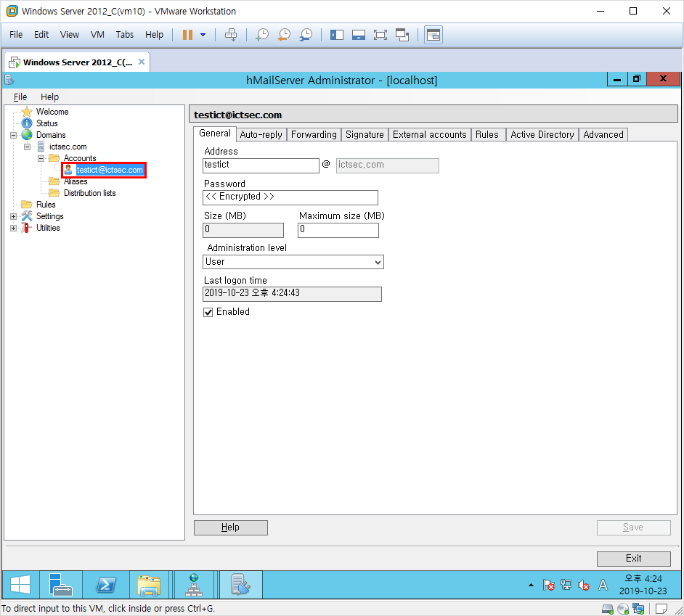
Task: Switch to the account Rules tab
Action: pos(487,135)
